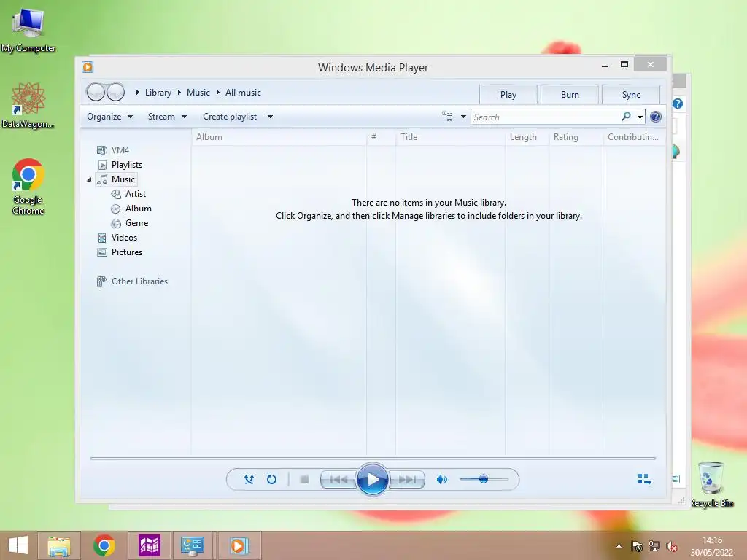Viewport: 747px width, 560px height.
Task: Click All music in the breadcrumb
Action: (243, 93)
